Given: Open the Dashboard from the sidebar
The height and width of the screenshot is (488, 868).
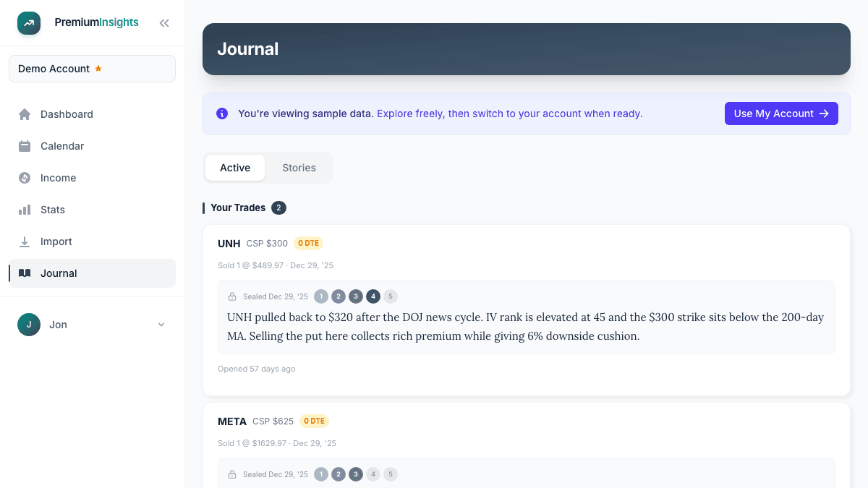Looking at the screenshot, I should coord(24,114).
